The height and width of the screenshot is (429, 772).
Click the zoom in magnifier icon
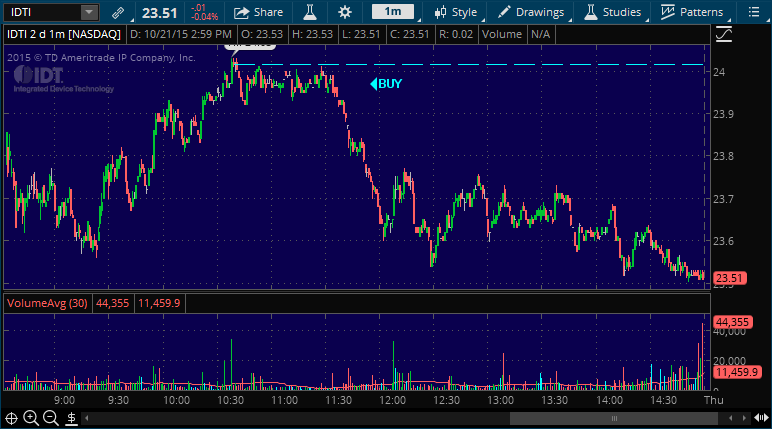pos(32,418)
